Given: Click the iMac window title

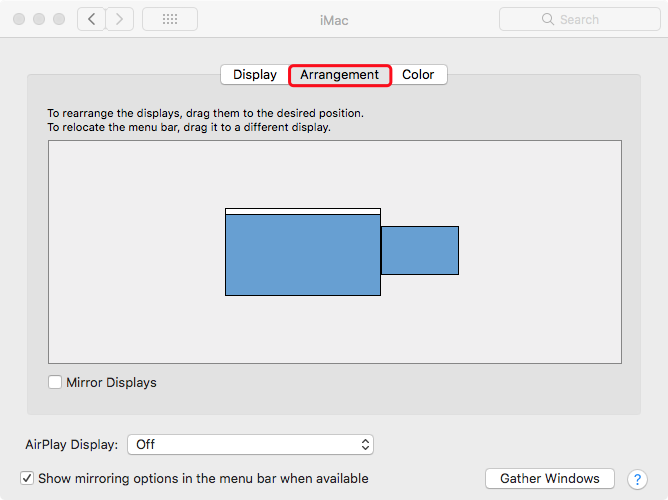Looking at the screenshot, I should click(334, 20).
